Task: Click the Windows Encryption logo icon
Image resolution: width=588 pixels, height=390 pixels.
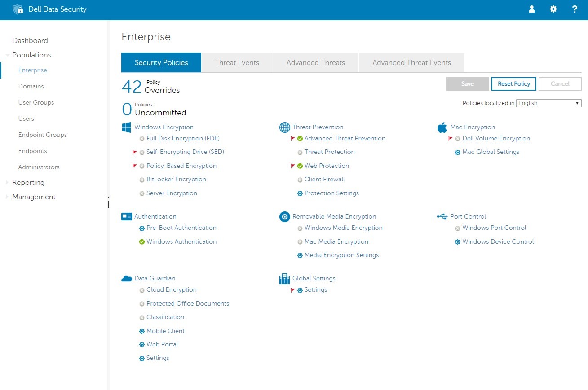Action: click(x=126, y=127)
